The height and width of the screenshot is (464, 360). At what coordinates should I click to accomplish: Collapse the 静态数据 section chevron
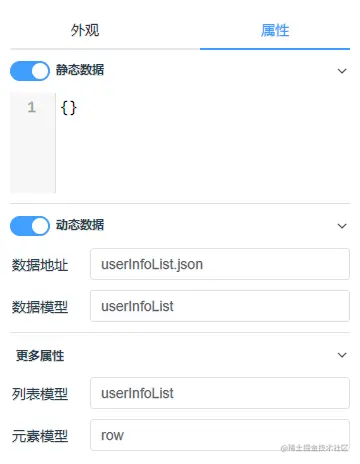click(342, 71)
